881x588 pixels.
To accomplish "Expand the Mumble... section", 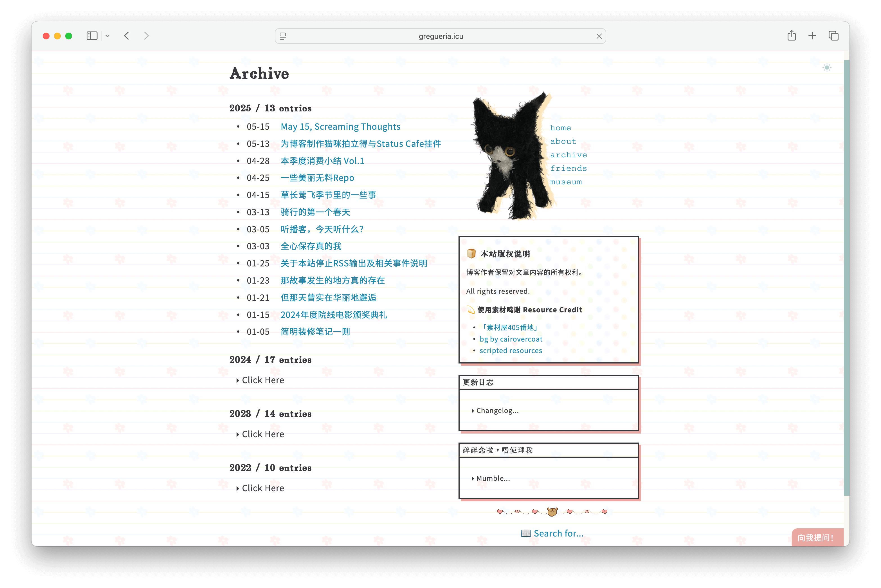I will click(490, 479).
